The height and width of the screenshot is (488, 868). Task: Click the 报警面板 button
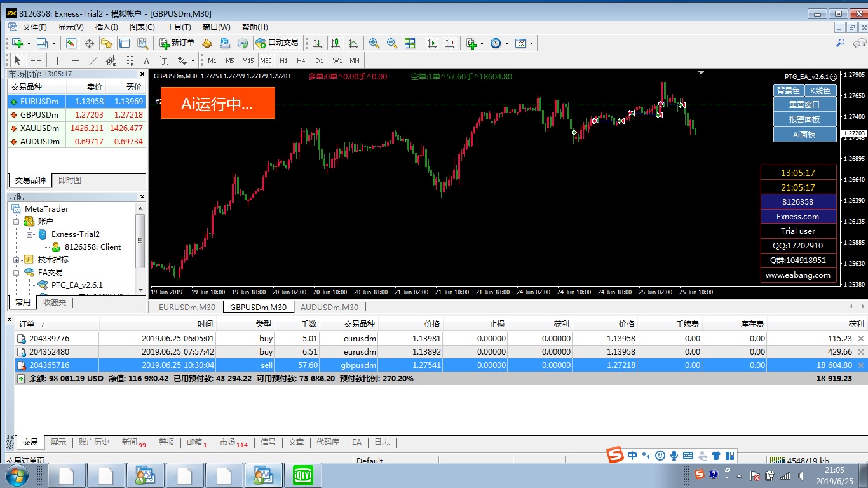[x=804, y=119]
